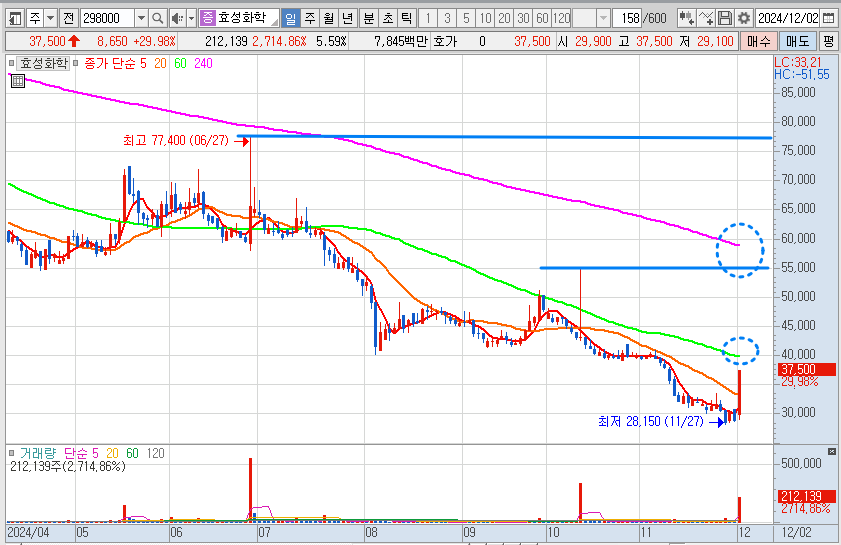The height and width of the screenshot is (545, 841).
Task: Click the 평 button
Action: click(829, 41)
